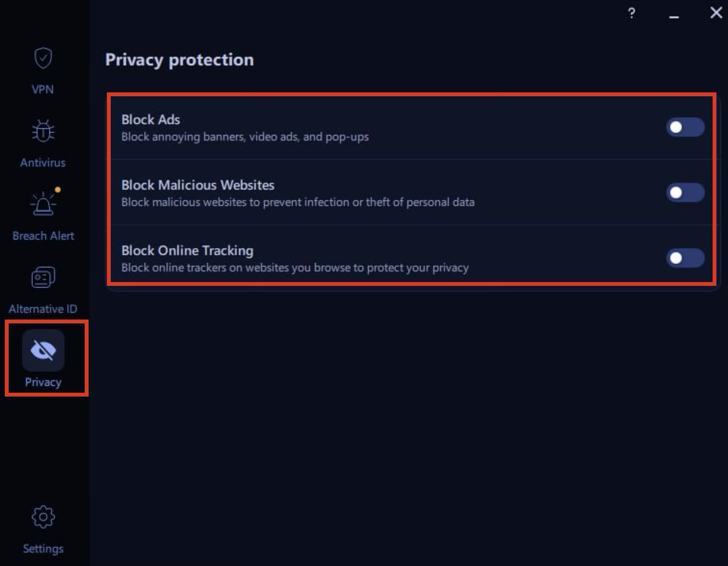
Task: Click the Privacy protection heading
Action: pyautogui.click(x=180, y=60)
